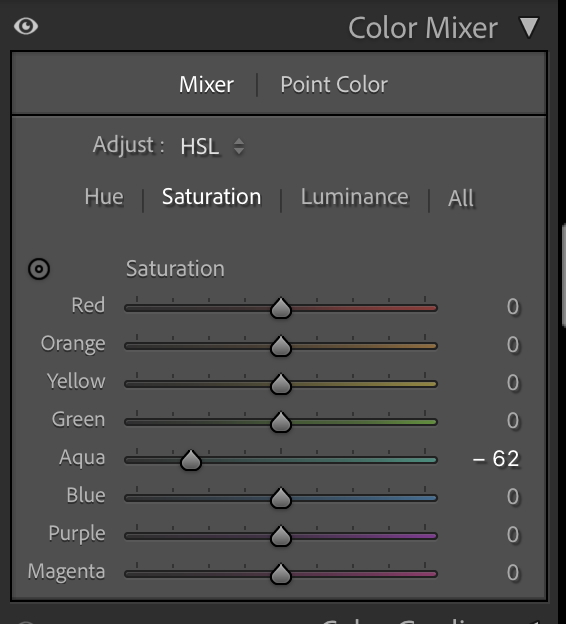Toggle Color Mixer panel visibility eye icon
The width and height of the screenshot is (566, 624).
pyautogui.click(x=26, y=27)
